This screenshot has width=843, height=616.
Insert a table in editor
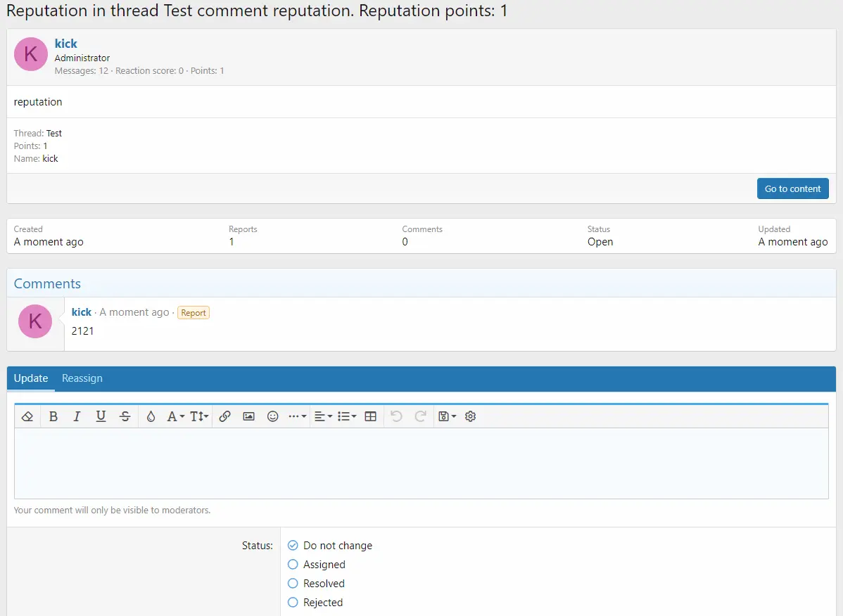coord(371,416)
